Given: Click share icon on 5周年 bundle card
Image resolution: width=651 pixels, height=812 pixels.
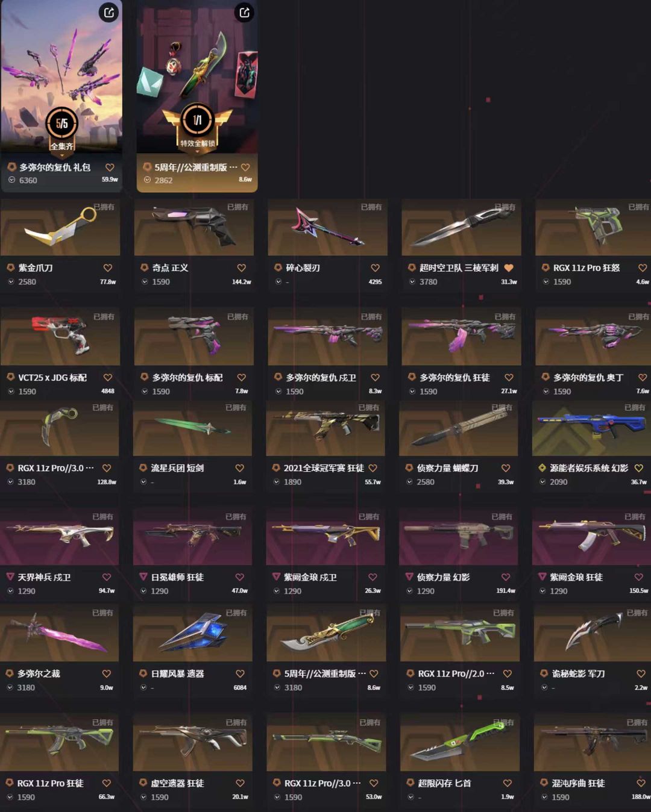Looking at the screenshot, I should point(244,13).
